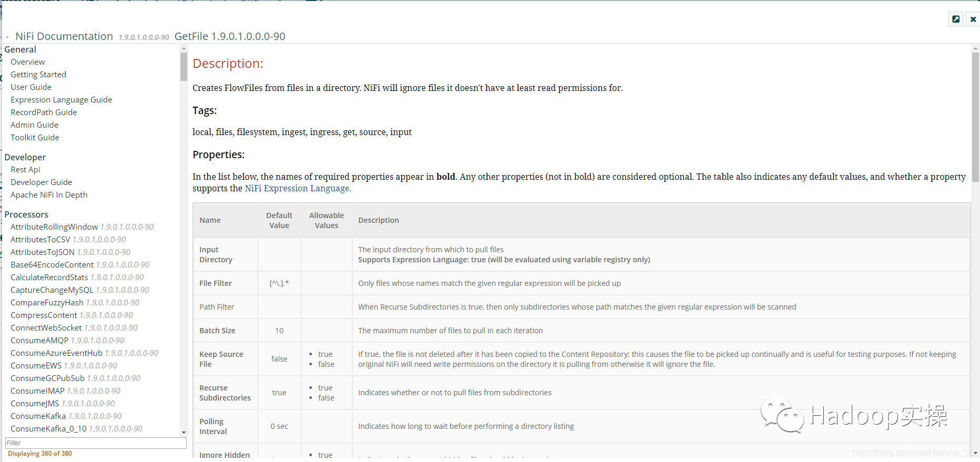The width and height of the screenshot is (980, 462).
Task: Follow the NiFi Expression Language link
Action: (x=297, y=188)
